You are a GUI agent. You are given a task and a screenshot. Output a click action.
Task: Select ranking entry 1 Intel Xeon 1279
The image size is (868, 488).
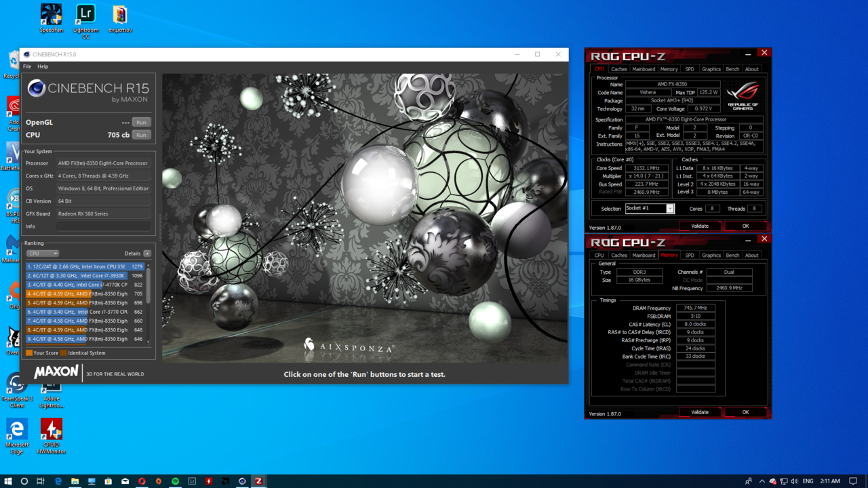85,266
